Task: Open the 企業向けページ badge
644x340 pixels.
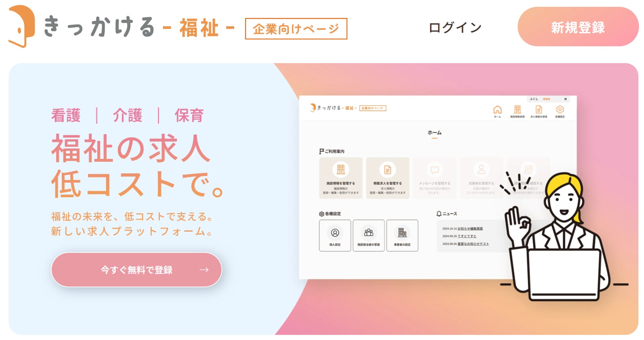Action: pyautogui.click(x=296, y=29)
